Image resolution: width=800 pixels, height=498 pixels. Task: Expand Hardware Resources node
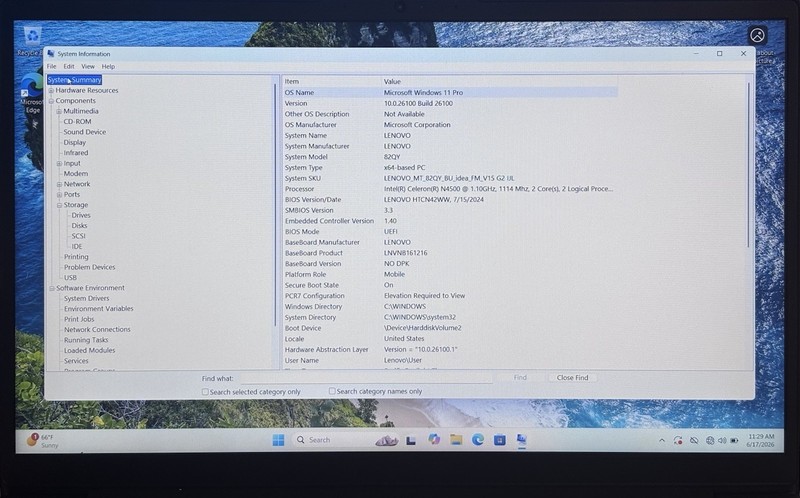click(51, 91)
